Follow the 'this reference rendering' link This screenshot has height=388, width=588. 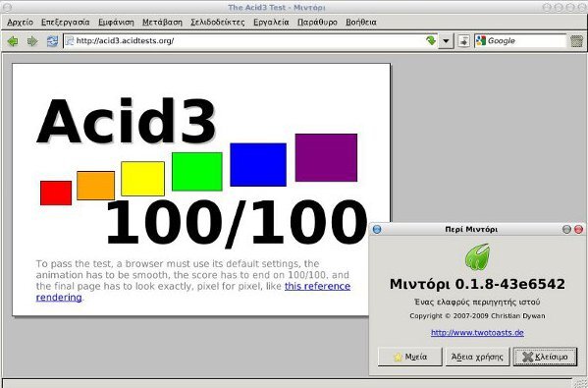pyautogui.click(x=317, y=286)
